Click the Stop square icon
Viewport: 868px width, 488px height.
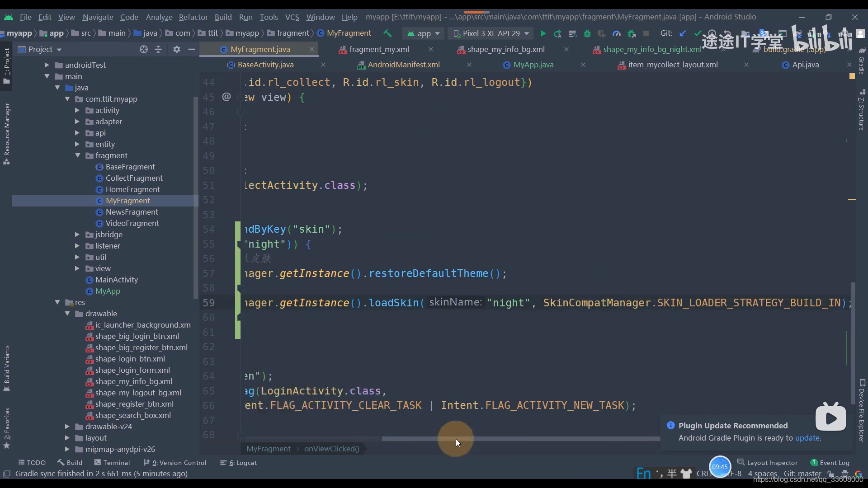646,33
